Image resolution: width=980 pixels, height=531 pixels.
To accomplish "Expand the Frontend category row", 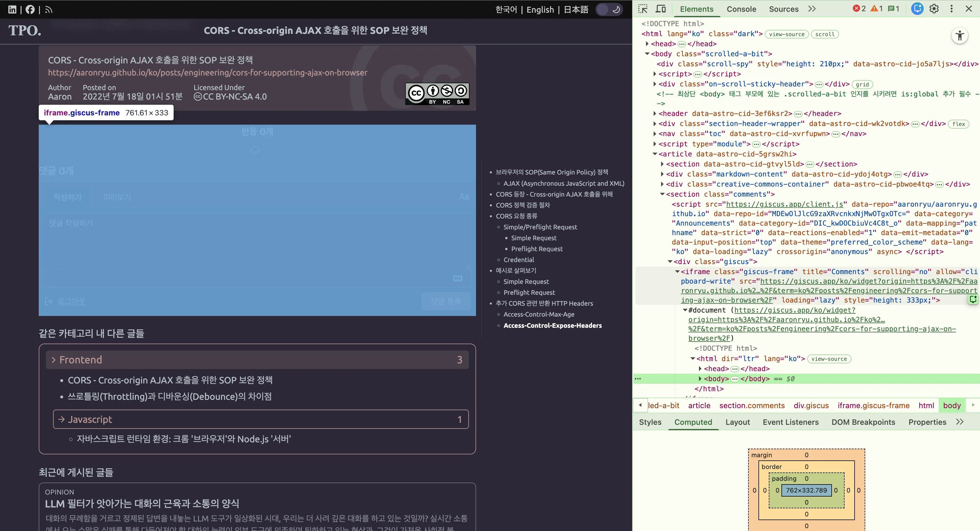I will coord(257,360).
